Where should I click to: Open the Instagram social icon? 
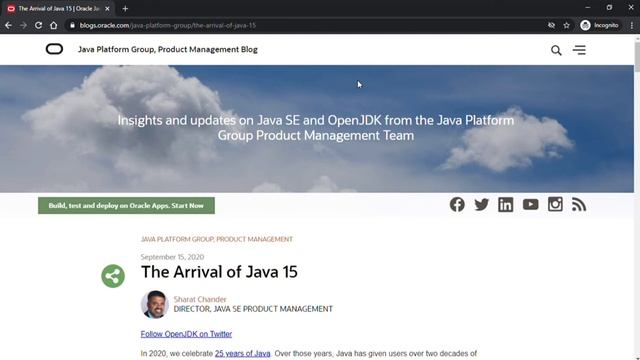pyautogui.click(x=555, y=204)
